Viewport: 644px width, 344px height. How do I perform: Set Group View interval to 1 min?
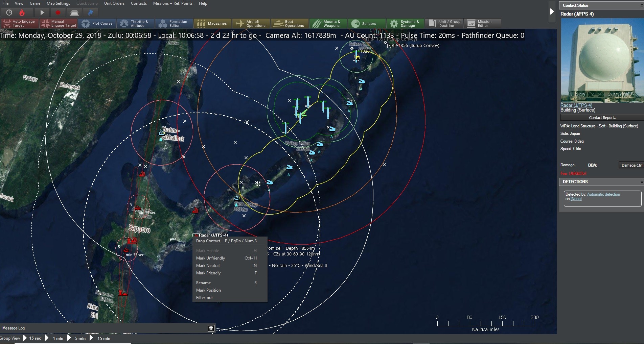click(x=58, y=338)
